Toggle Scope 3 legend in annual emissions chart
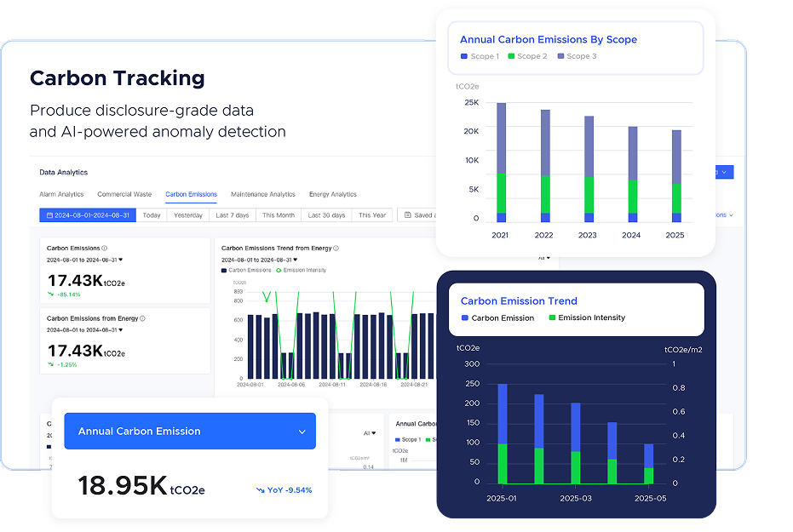This screenshot has width=793, height=532. pos(561,56)
